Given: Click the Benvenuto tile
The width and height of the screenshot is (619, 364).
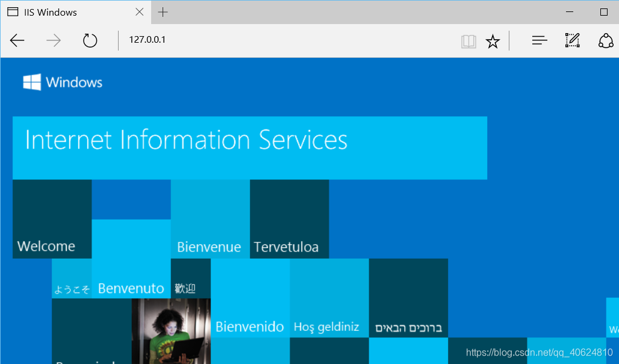Looking at the screenshot, I should tap(131, 259).
